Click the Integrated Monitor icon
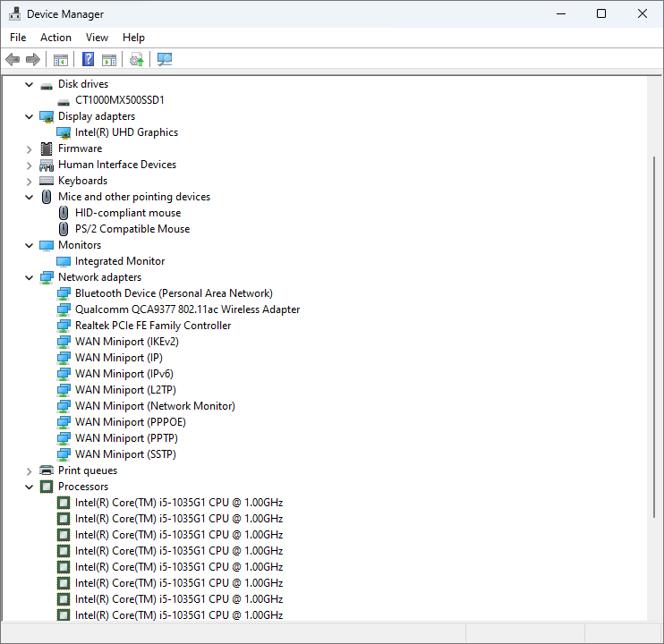 tap(64, 261)
